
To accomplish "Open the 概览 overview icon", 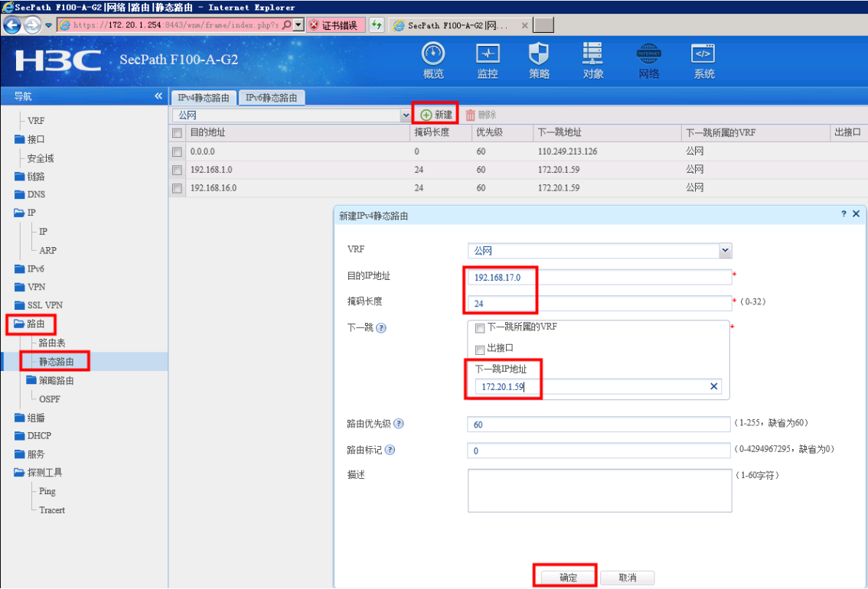I will pos(433,61).
